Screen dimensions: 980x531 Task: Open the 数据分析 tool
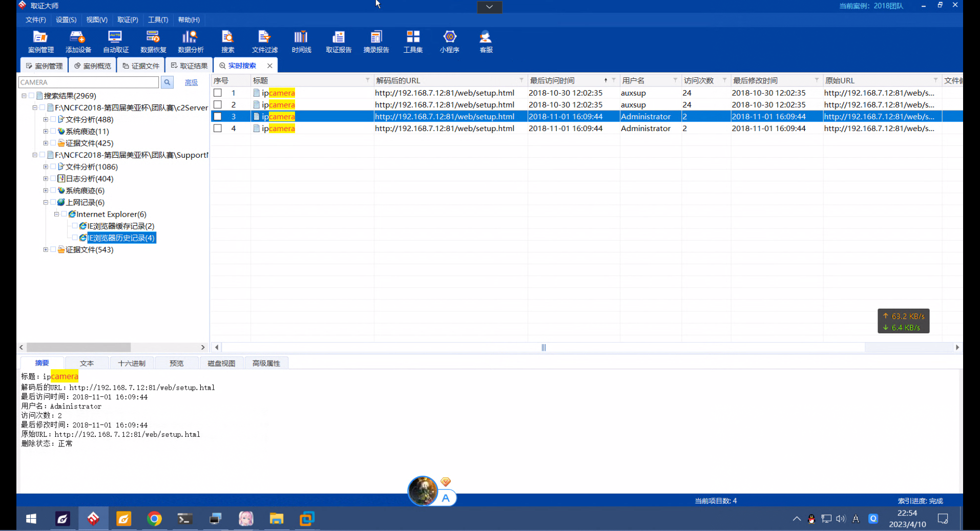pyautogui.click(x=191, y=41)
